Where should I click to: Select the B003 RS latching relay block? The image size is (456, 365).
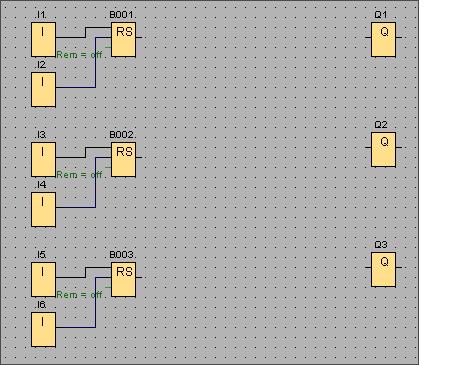(x=123, y=279)
